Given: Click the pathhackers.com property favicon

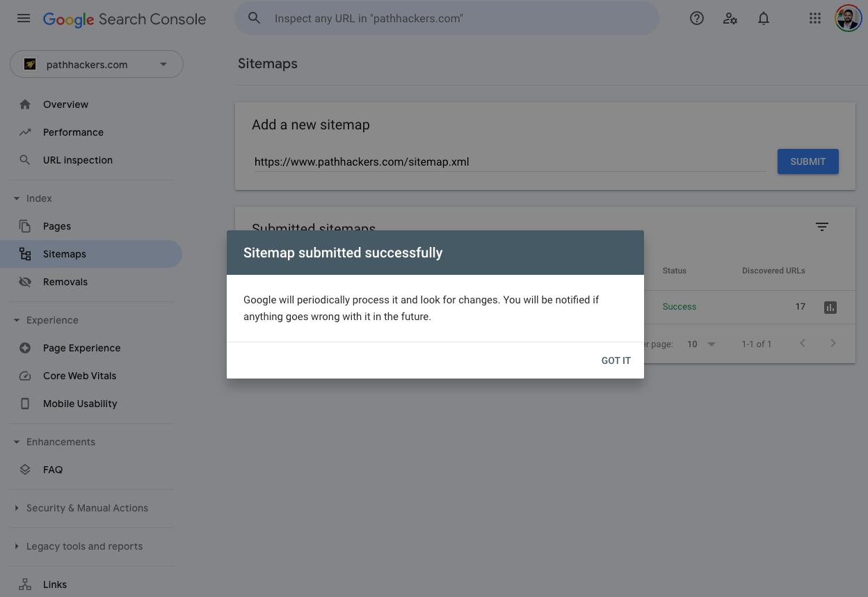Looking at the screenshot, I should click(x=30, y=65).
